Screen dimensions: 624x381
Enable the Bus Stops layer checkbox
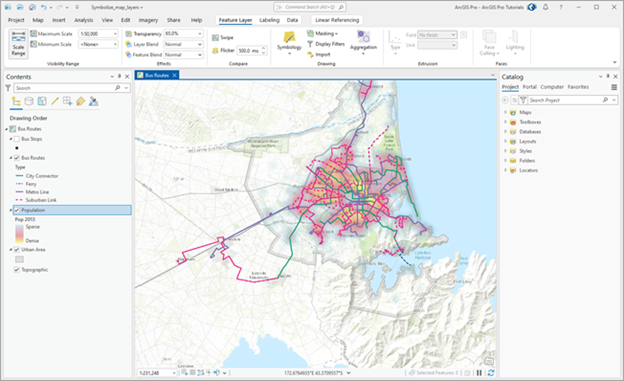[17, 139]
